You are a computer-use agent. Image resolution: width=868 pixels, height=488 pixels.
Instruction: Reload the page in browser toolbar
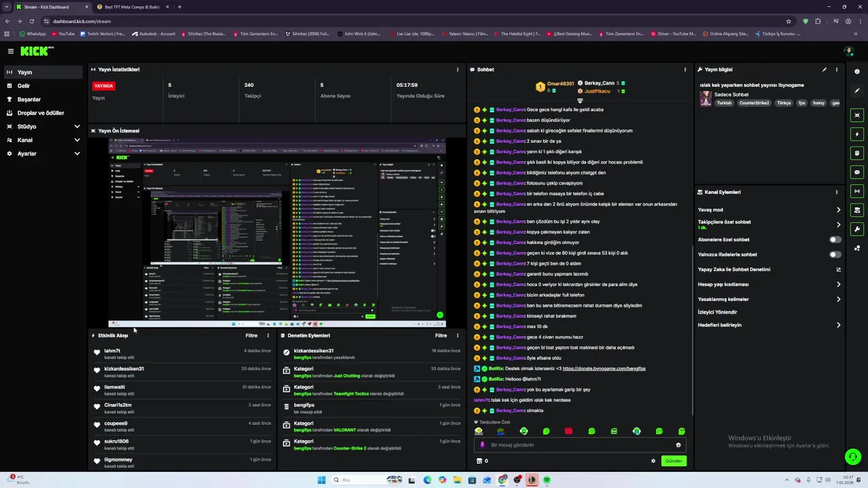click(x=31, y=21)
